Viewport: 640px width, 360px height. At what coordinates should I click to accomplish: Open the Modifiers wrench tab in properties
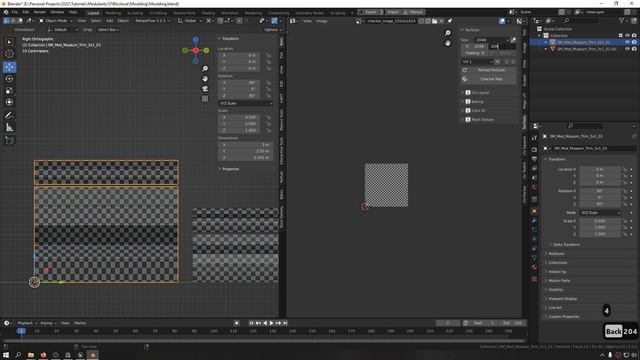tap(534, 221)
